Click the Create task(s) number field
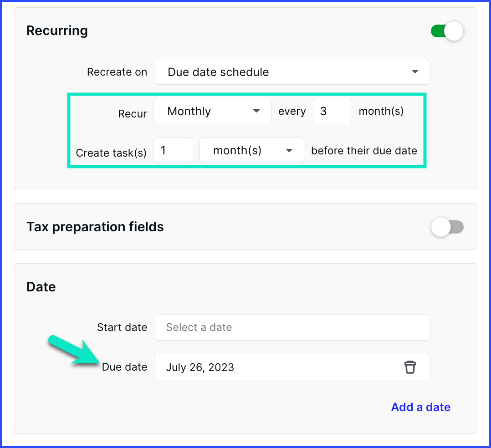 coord(173,150)
